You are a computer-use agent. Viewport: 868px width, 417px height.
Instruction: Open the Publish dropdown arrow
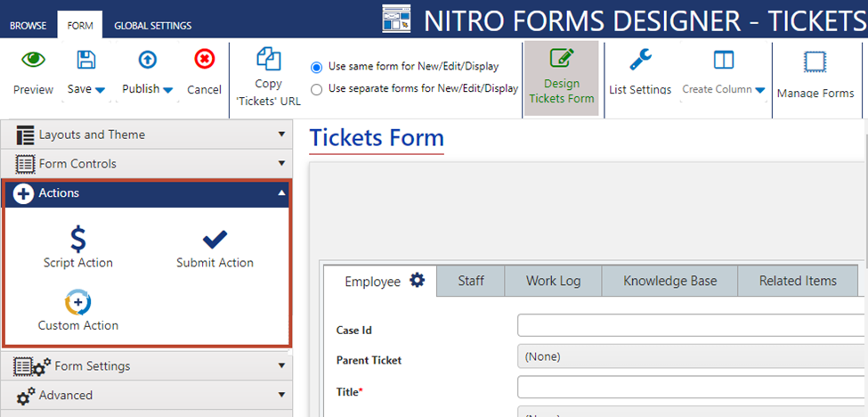coord(167,90)
